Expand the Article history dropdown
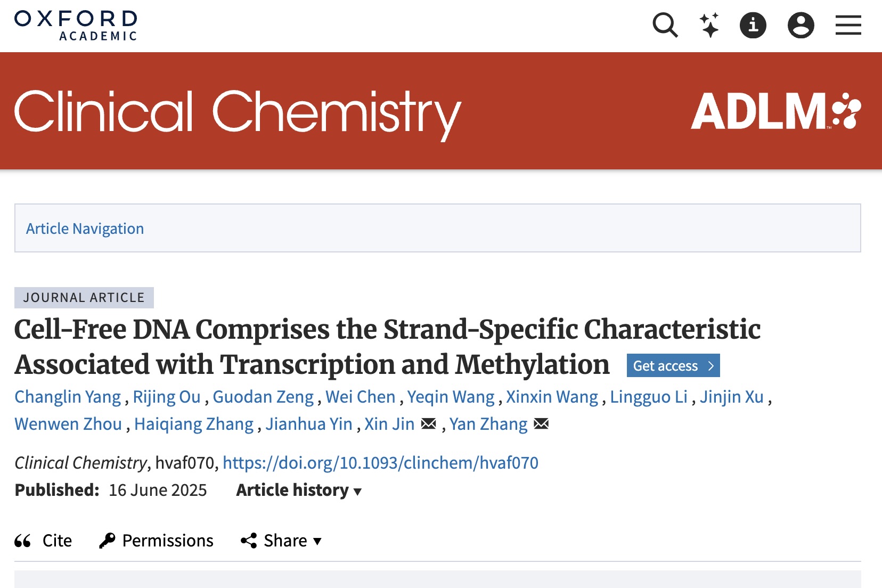The width and height of the screenshot is (882, 588). coord(299,490)
